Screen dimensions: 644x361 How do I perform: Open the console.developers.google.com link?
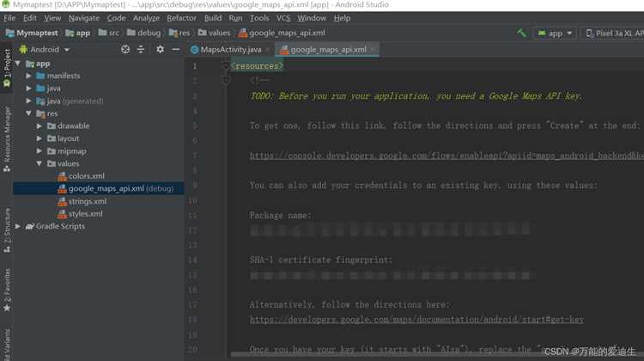(x=447, y=156)
